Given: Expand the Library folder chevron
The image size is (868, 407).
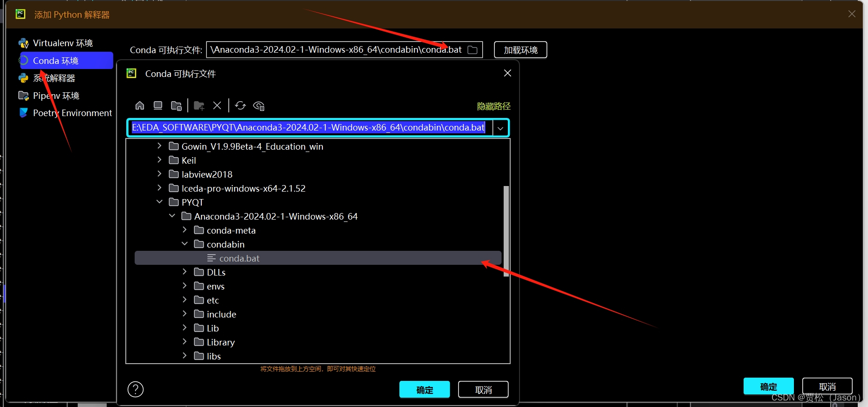Looking at the screenshot, I should 185,342.
